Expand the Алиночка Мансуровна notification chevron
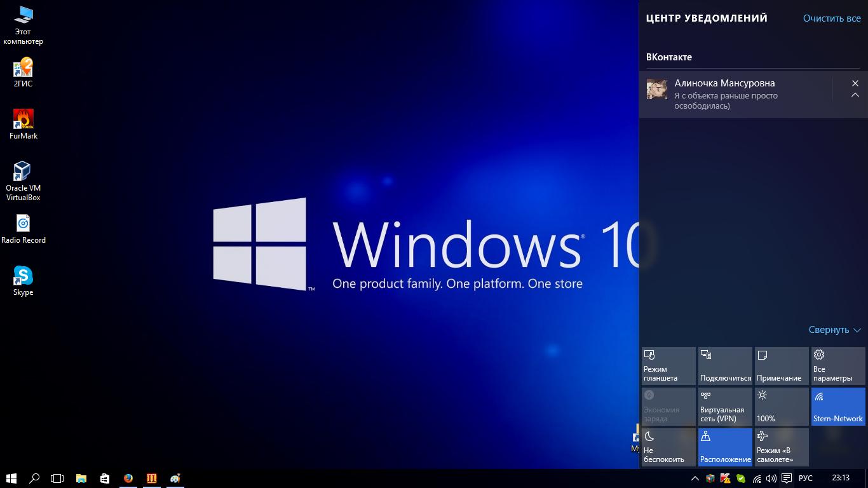Viewport: 868px width, 488px height. (x=855, y=95)
